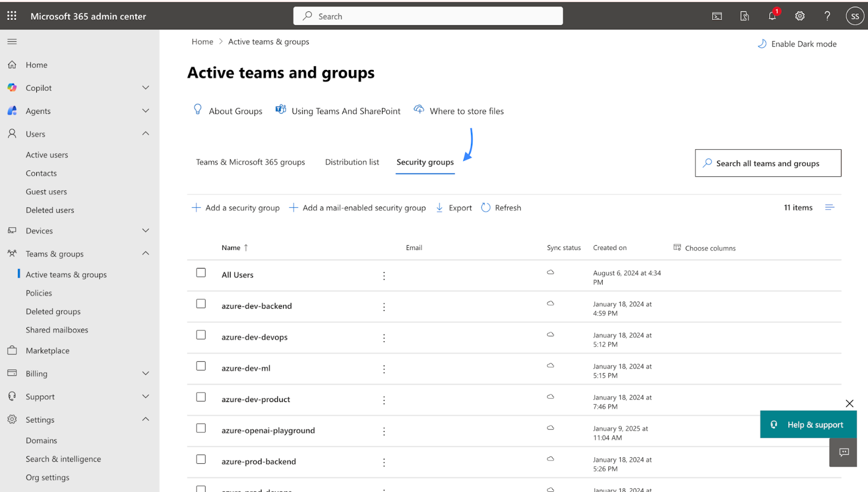Click the filter list icon near items count
The image size is (868, 492).
click(829, 208)
